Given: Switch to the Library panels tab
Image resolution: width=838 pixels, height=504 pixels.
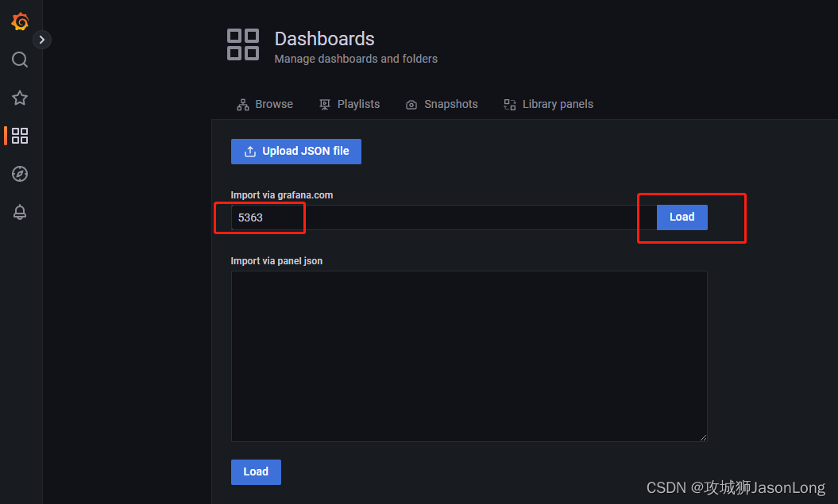Looking at the screenshot, I should (x=548, y=104).
